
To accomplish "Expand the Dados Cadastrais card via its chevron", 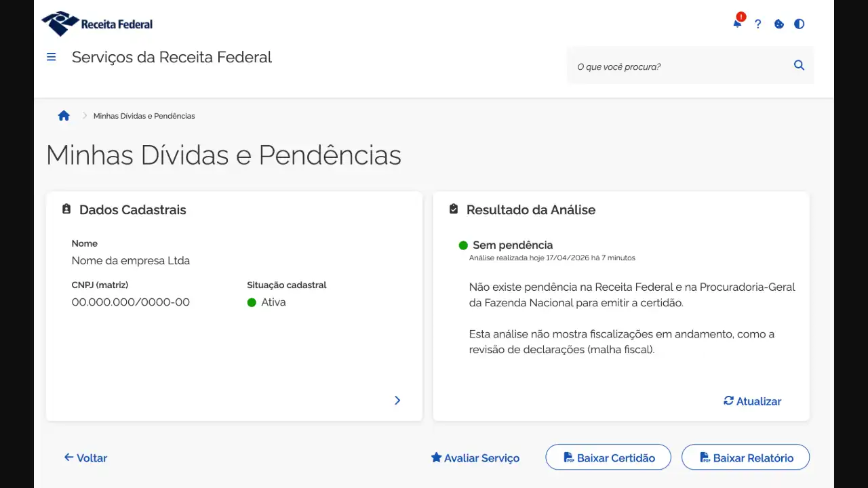I will click(397, 401).
